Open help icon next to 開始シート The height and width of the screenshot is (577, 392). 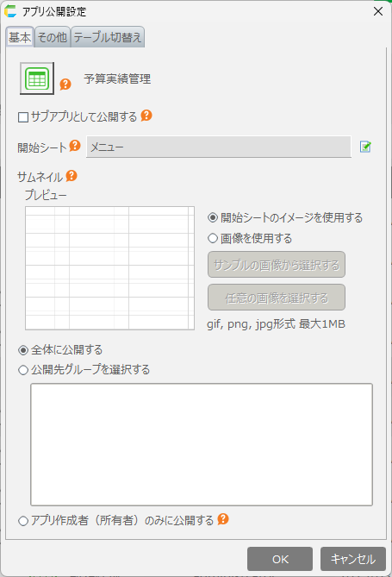point(75,146)
